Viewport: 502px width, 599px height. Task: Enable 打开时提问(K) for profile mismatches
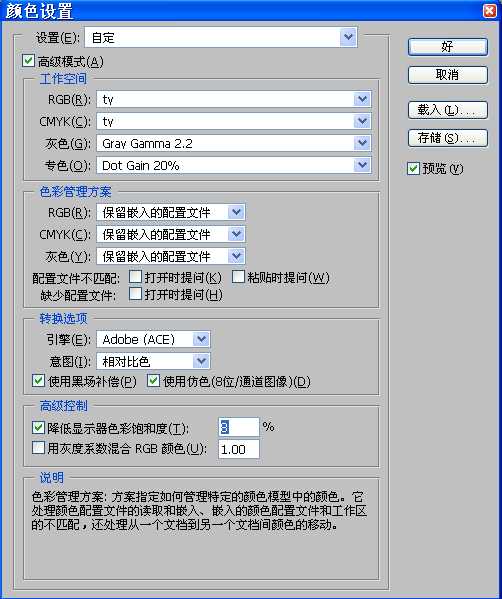tap(135, 277)
